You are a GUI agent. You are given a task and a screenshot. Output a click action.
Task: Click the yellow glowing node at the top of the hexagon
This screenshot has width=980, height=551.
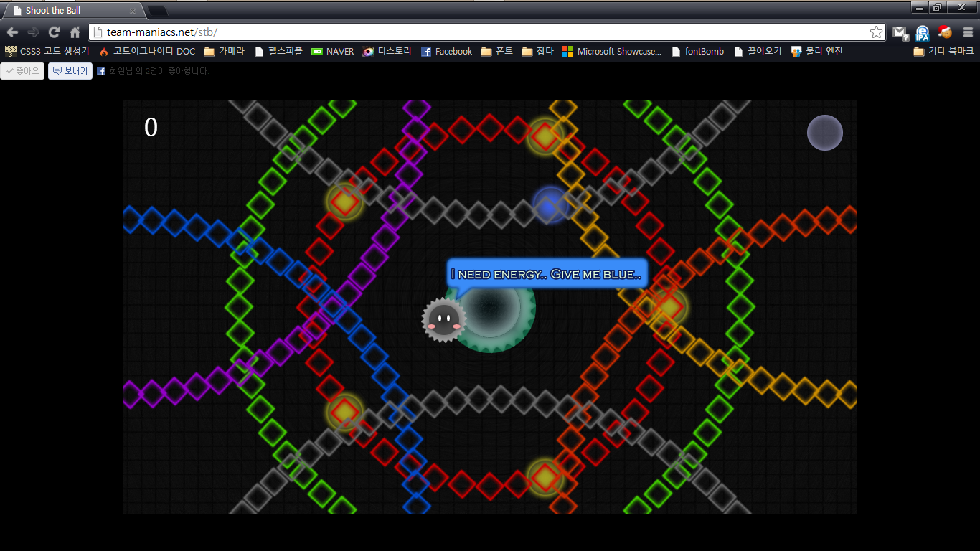tap(545, 136)
